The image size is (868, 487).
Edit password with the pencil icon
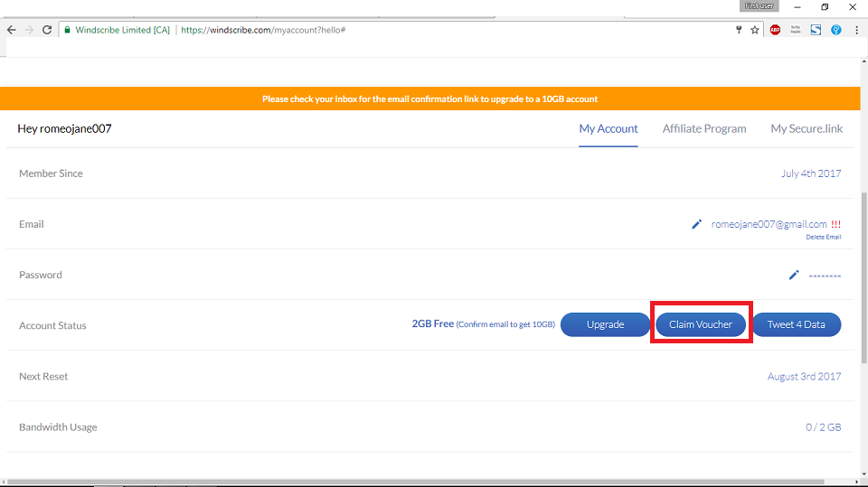pyautogui.click(x=793, y=275)
